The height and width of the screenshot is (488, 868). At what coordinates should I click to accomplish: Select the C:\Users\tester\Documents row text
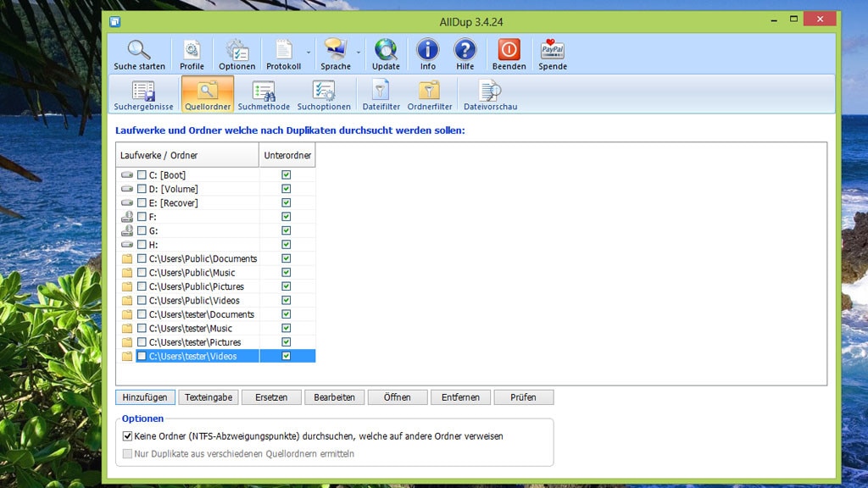pos(202,314)
